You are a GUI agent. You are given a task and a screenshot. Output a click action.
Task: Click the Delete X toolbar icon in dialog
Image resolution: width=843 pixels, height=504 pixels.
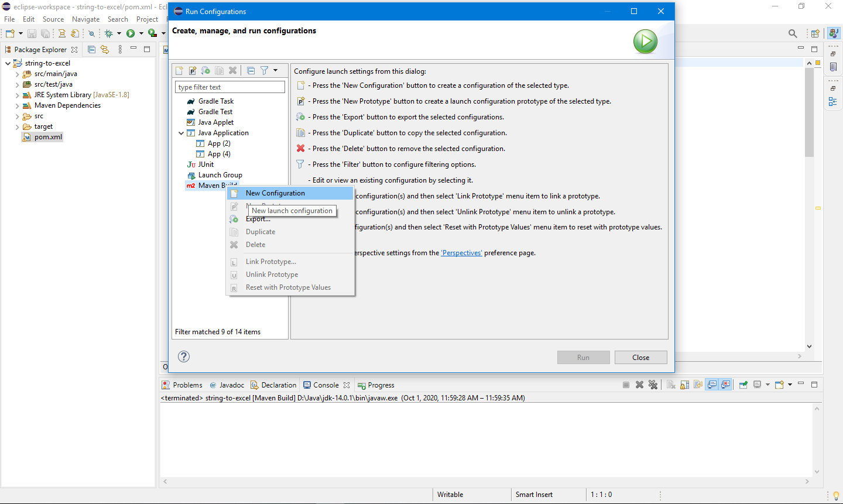[232, 70]
